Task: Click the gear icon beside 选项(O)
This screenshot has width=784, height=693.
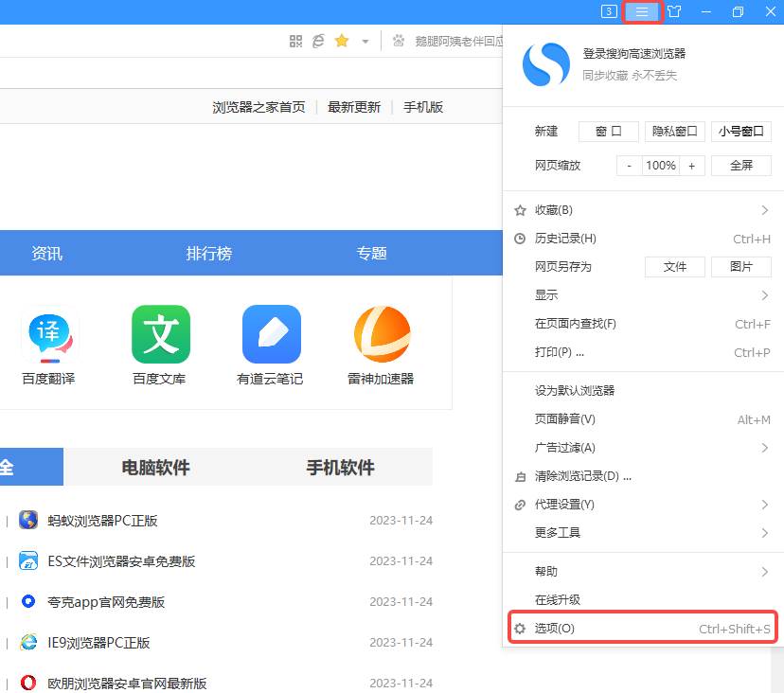Action: pyautogui.click(x=520, y=629)
